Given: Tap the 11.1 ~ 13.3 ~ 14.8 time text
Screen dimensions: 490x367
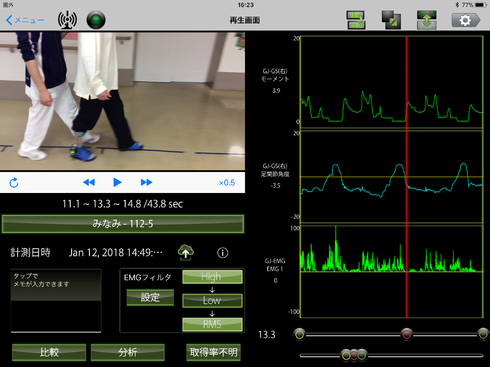Looking at the screenshot, I should click(x=123, y=204).
